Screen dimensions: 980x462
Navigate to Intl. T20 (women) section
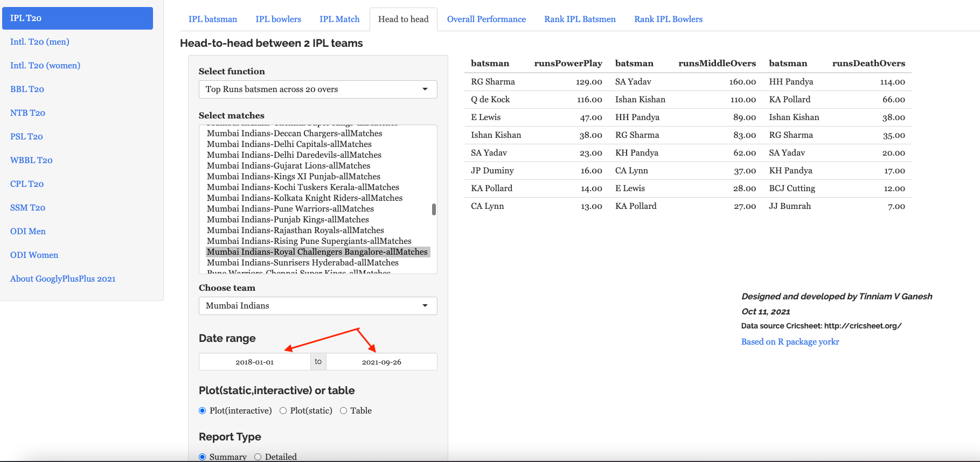45,66
